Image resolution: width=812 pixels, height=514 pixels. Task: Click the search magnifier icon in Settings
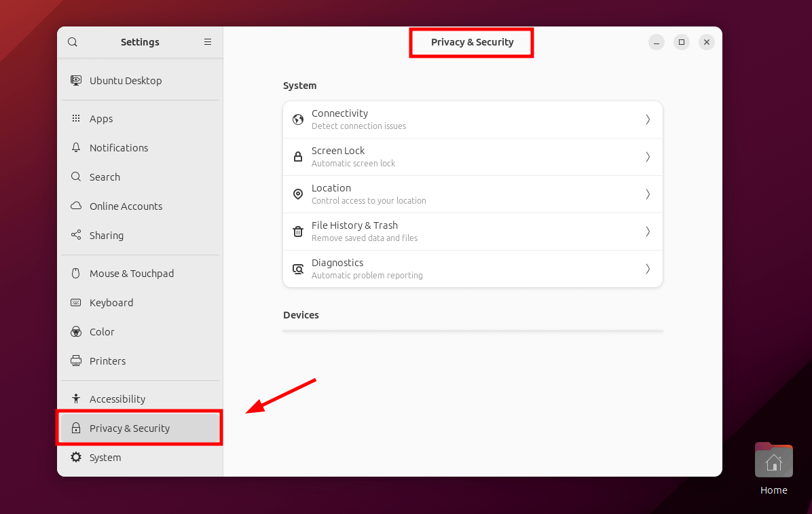[x=73, y=42]
